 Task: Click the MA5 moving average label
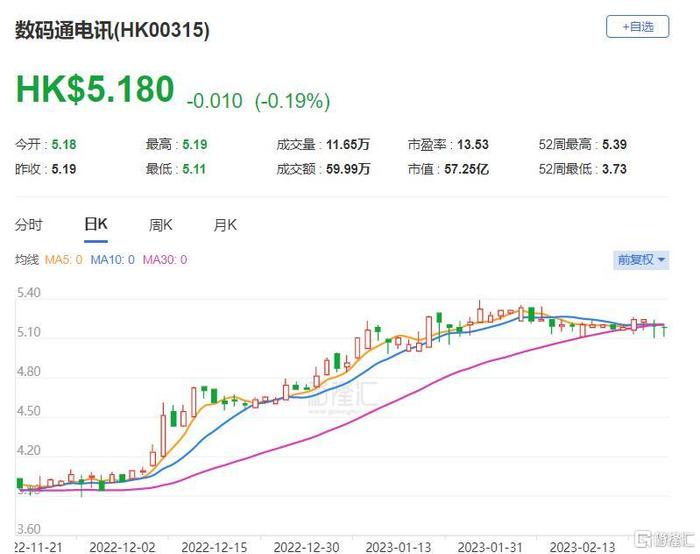tap(63, 260)
